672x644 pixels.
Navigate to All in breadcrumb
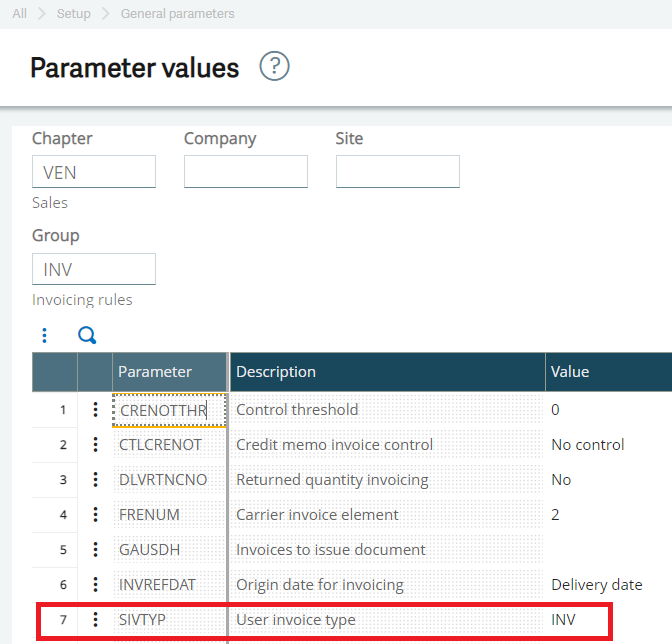tap(19, 14)
